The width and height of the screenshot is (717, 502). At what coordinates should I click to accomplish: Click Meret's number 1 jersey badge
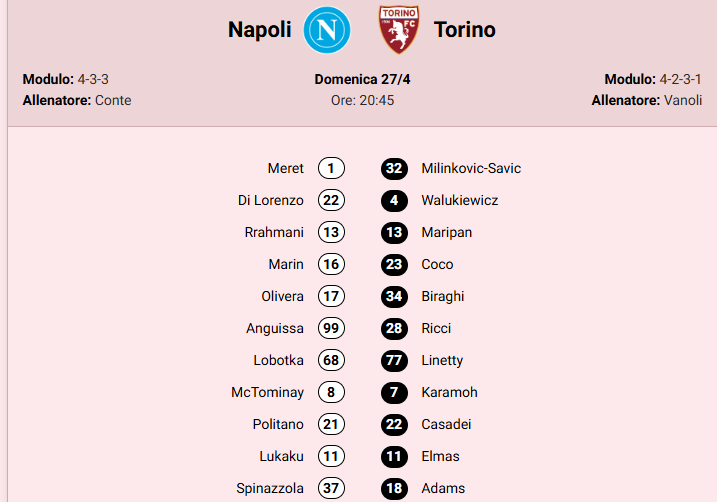331,169
